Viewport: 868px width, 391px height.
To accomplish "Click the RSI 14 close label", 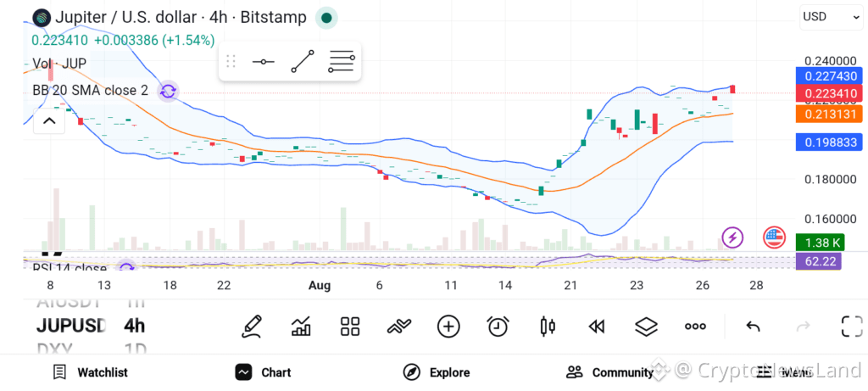I will point(70,268).
